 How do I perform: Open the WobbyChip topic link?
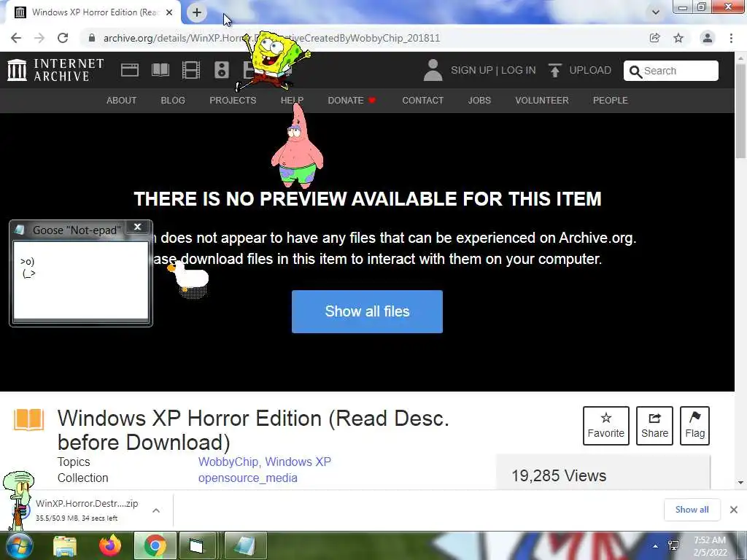pyautogui.click(x=229, y=462)
